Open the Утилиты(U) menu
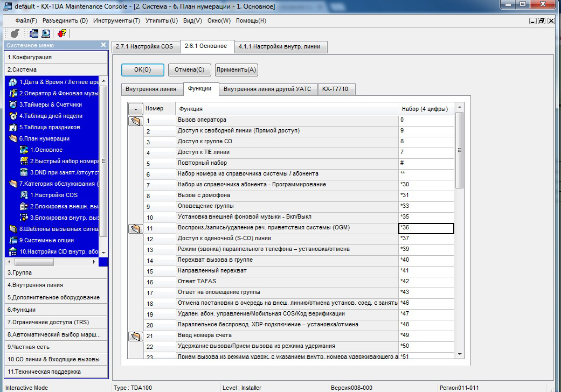The image size is (561, 392). coord(161,20)
